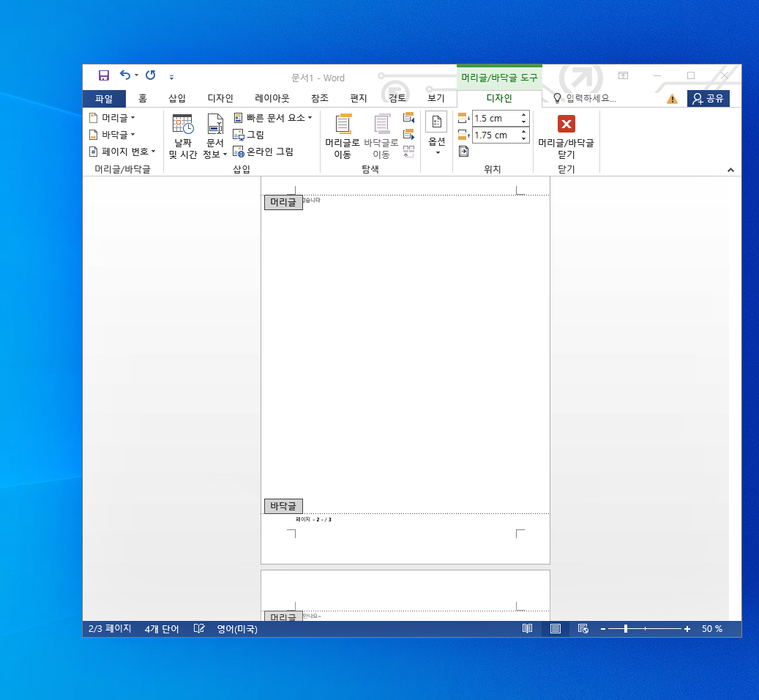
Task: Open the undo history dropdown arrow
Action: (137, 75)
